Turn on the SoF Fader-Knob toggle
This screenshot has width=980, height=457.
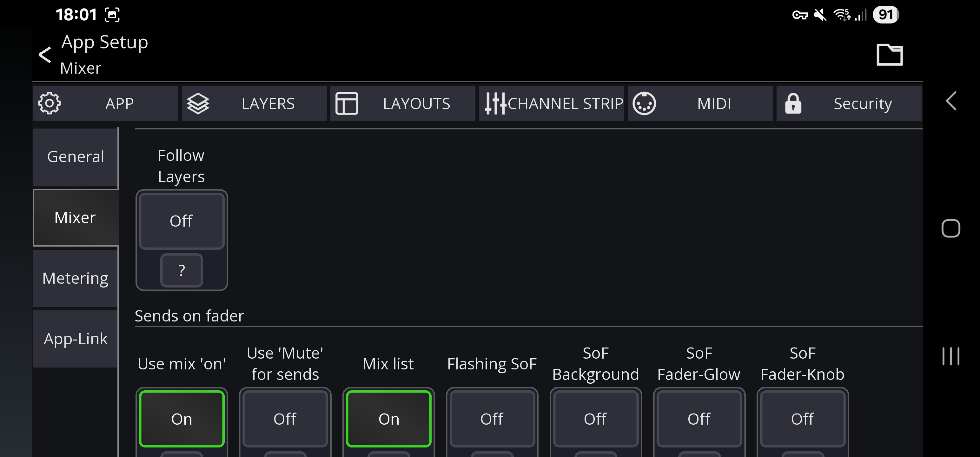pyautogui.click(x=802, y=419)
